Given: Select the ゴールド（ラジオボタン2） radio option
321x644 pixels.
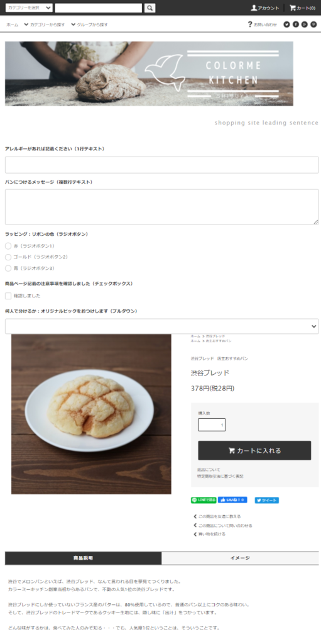Looking at the screenshot, I should (8, 257).
